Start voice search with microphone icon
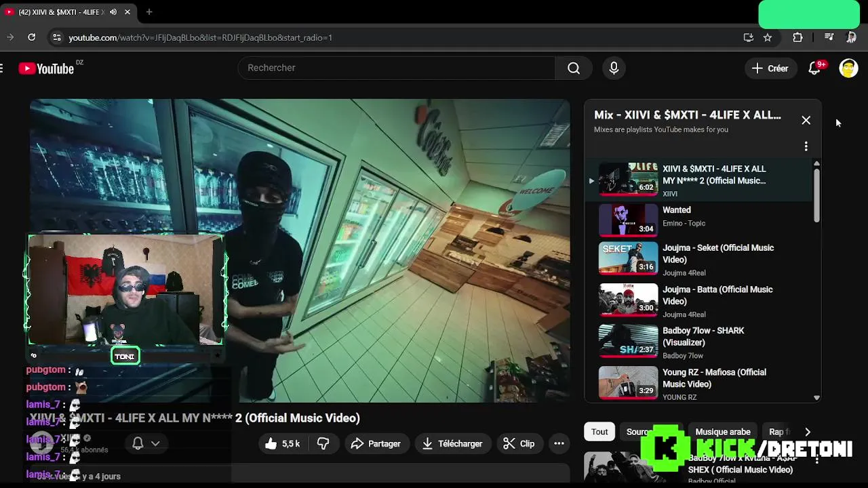The width and height of the screenshot is (868, 488). click(614, 68)
